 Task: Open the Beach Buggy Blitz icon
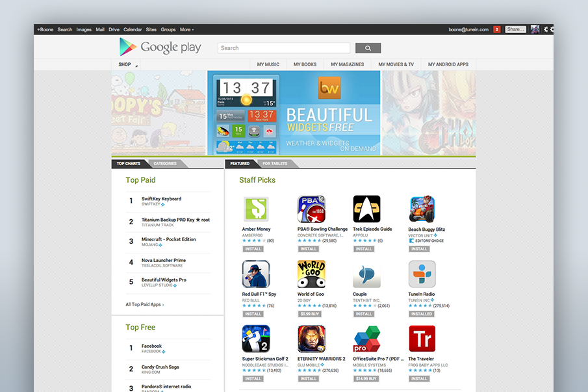[x=422, y=209]
